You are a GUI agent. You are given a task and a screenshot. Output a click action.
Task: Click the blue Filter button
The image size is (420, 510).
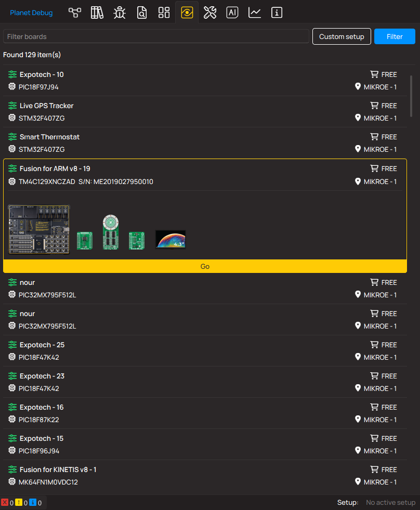(395, 36)
